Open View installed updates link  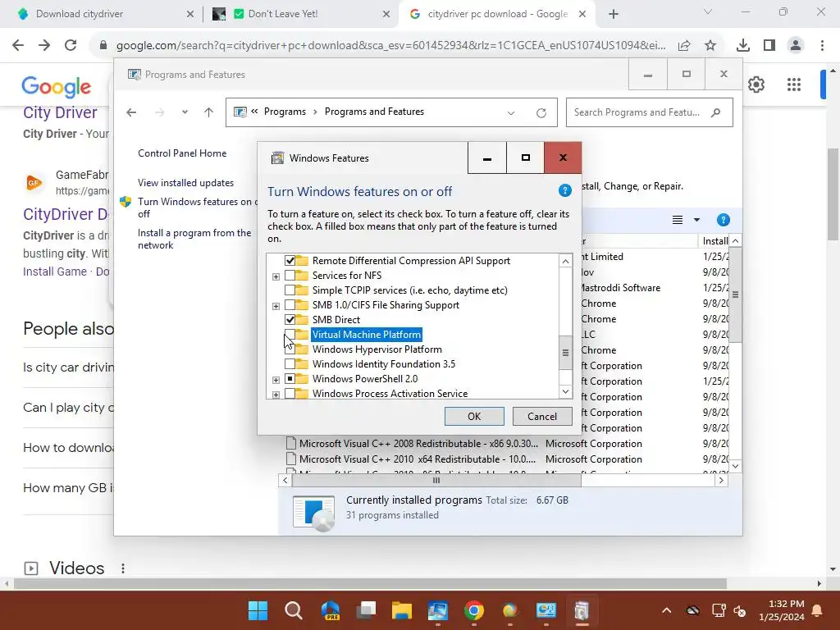pos(186,183)
